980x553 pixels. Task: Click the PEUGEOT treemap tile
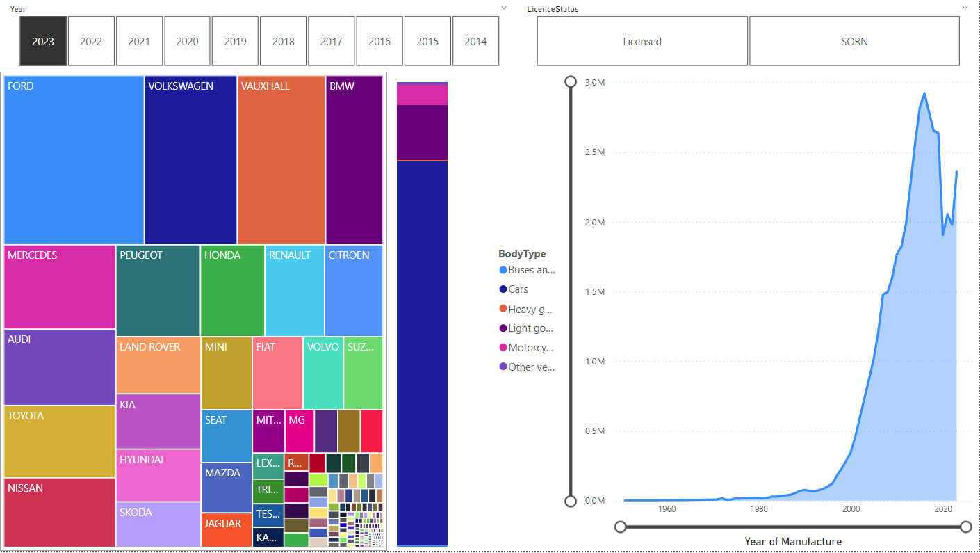158,291
